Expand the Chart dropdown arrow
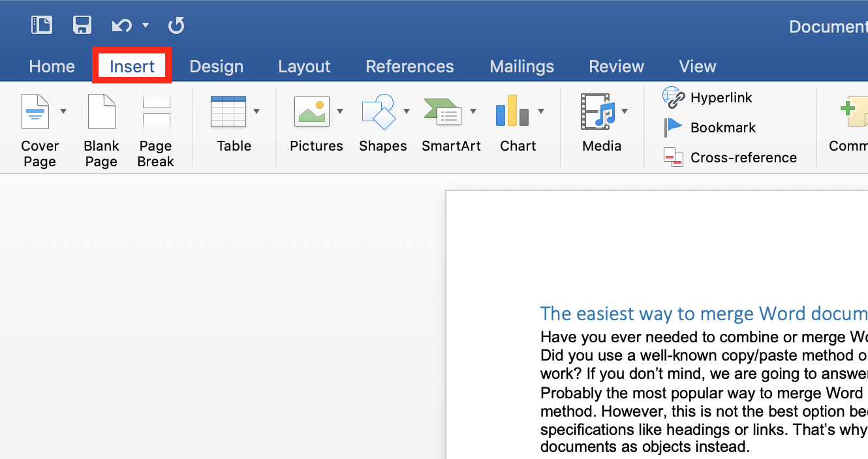 541,111
